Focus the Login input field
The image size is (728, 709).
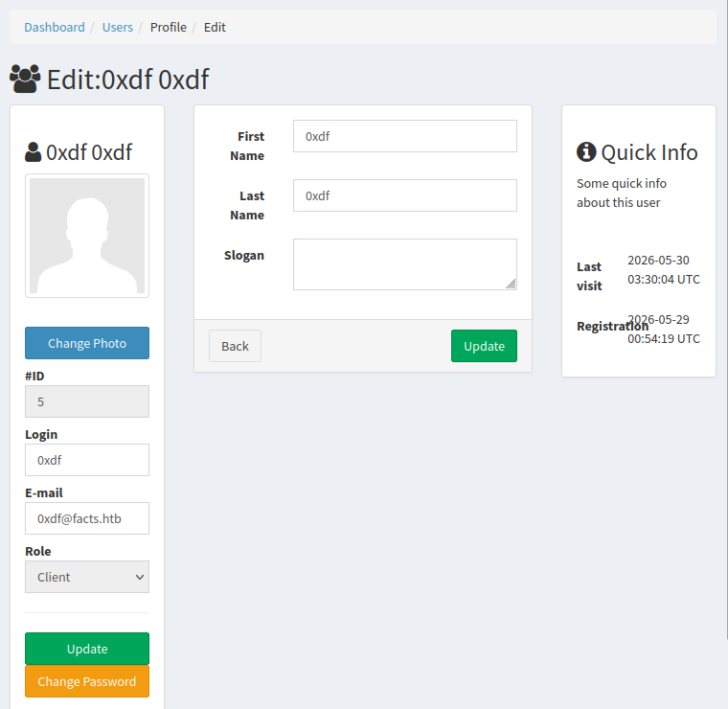point(87,460)
